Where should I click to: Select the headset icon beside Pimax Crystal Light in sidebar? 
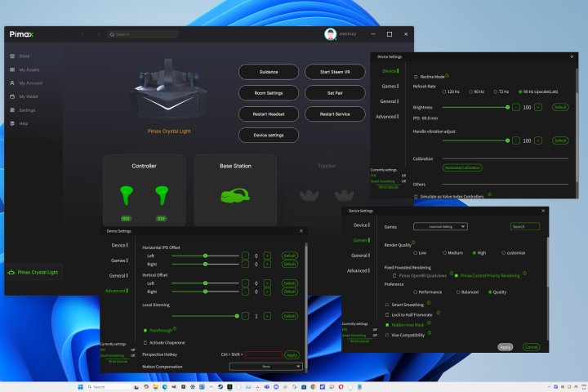[11, 272]
